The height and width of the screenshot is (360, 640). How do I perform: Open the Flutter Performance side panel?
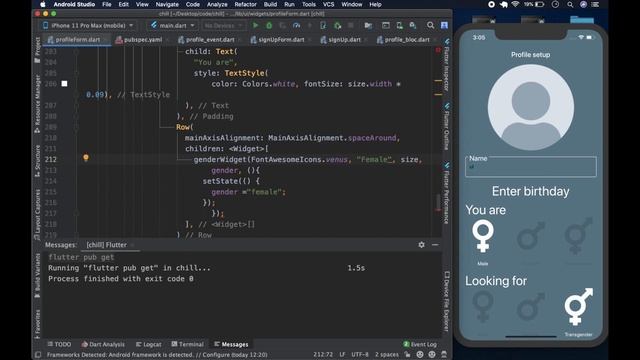click(x=447, y=193)
